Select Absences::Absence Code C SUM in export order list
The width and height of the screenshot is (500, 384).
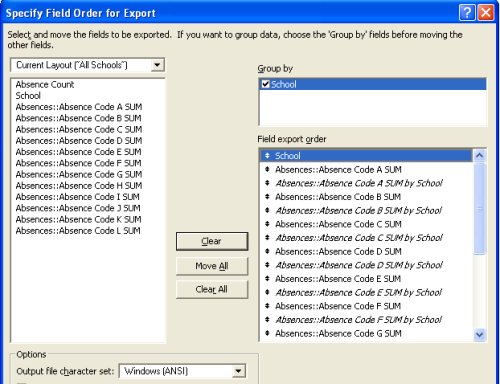pos(338,224)
